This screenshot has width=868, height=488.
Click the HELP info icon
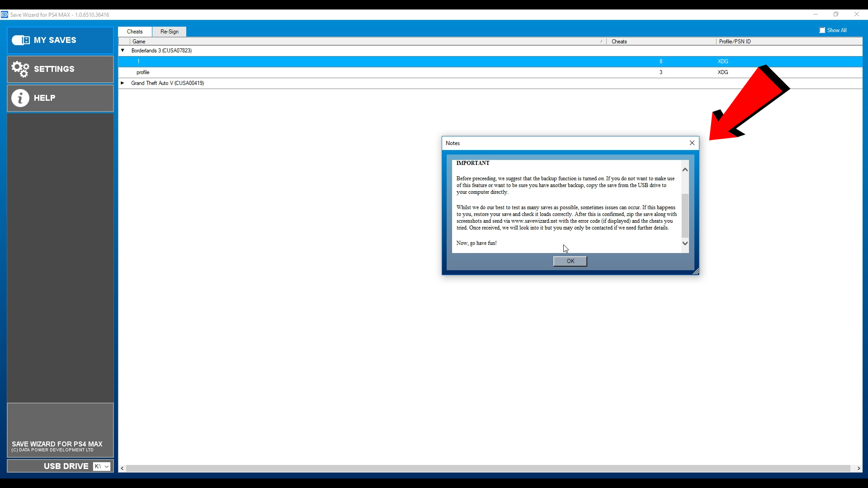coord(20,98)
